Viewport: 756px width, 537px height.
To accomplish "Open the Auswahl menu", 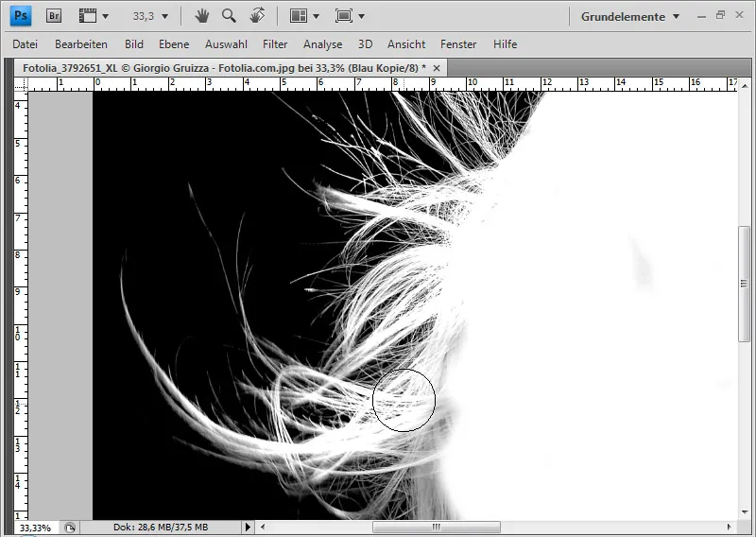I will pyautogui.click(x=226, y=44).
